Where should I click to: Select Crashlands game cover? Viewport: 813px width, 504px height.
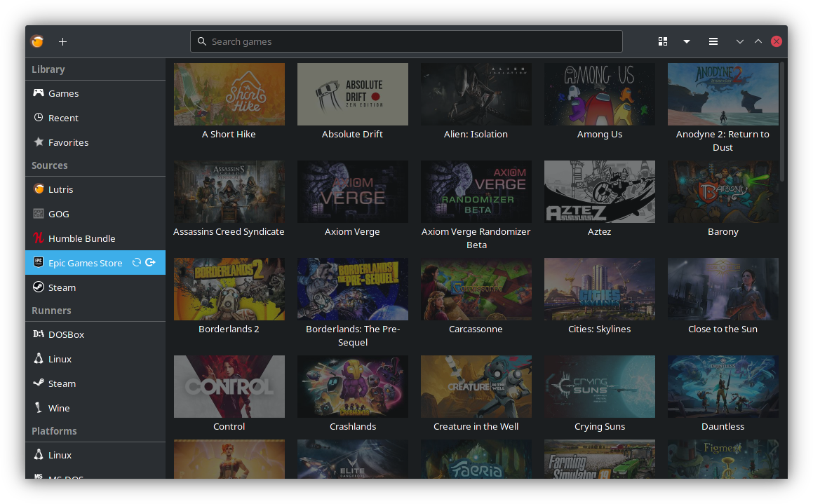(x=353, y=386)
